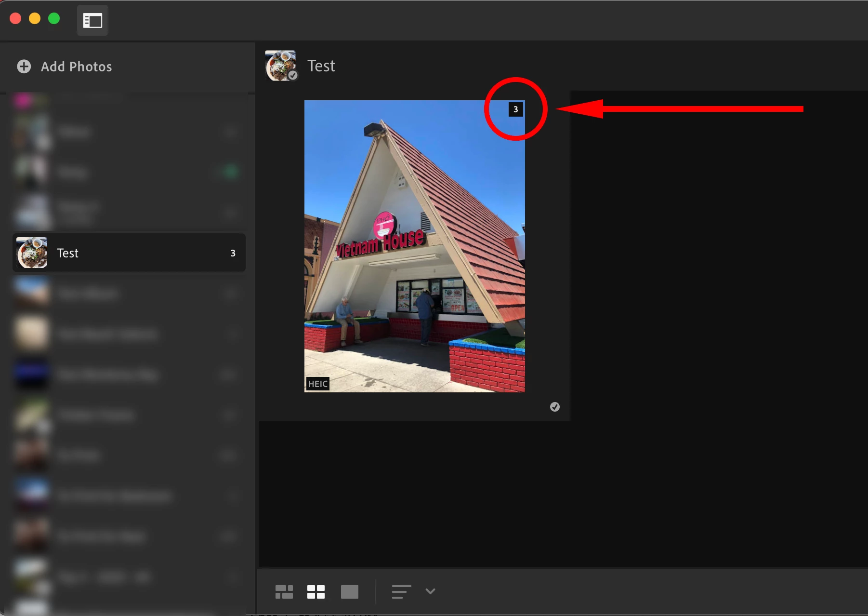Toggle the sidebar panel icon in title bar

pos(92,20)
